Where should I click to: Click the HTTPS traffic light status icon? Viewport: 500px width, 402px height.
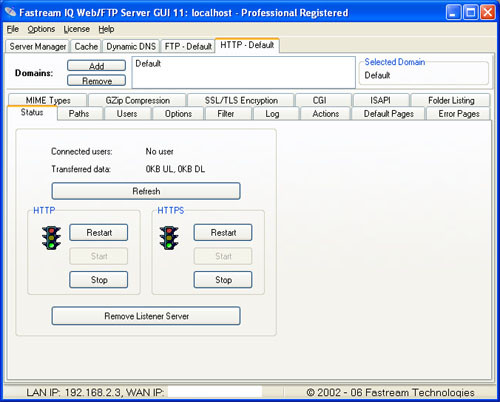169,238
